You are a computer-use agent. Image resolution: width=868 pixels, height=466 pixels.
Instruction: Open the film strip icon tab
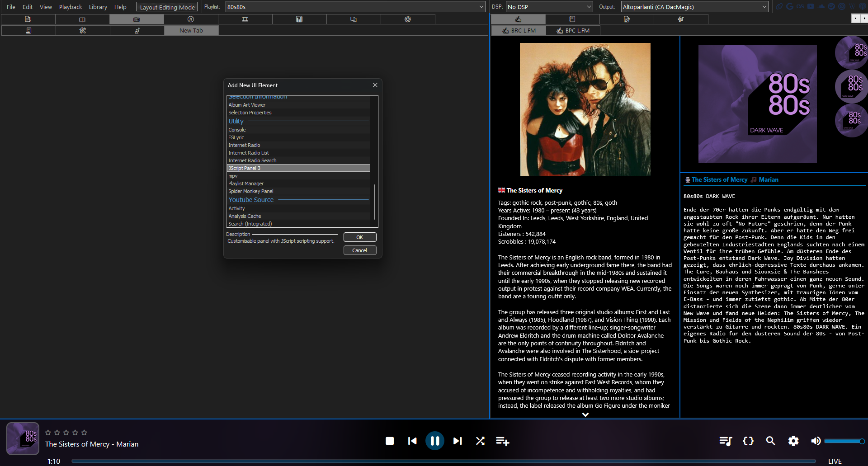[x=245, y=19]
